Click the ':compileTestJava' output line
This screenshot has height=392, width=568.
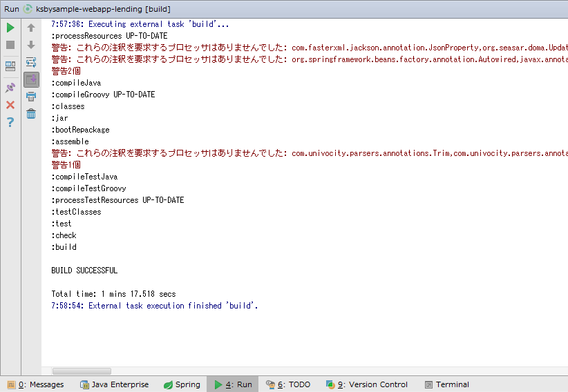[x=84, y=177]
